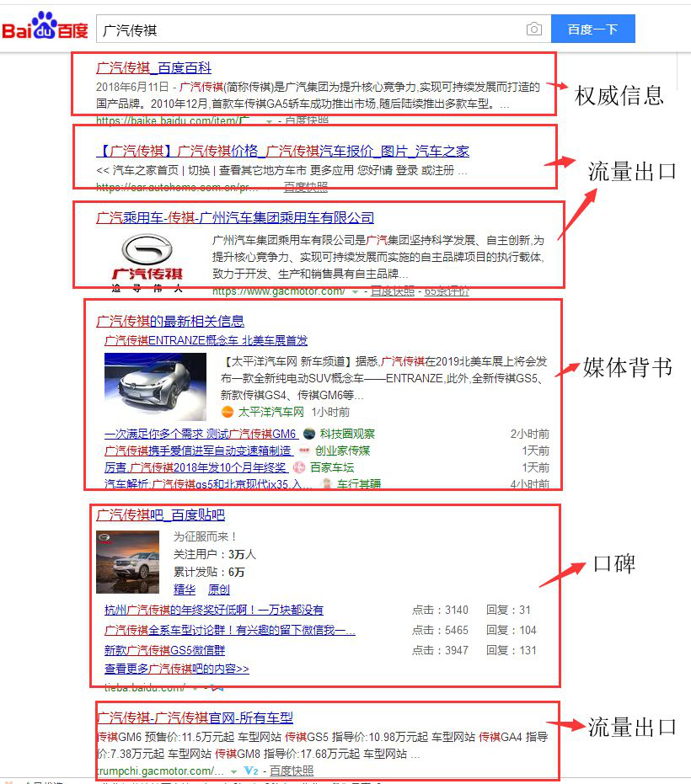Open 一次满足你多个需求 测试广汽传祺GM6 link
Viewport: 691px width, 784px height.
click(x=201, y=434)
